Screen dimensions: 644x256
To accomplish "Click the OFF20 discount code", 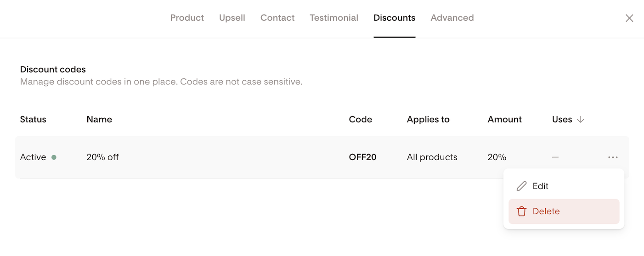I will pyautogui.click(x=362, y=157).
